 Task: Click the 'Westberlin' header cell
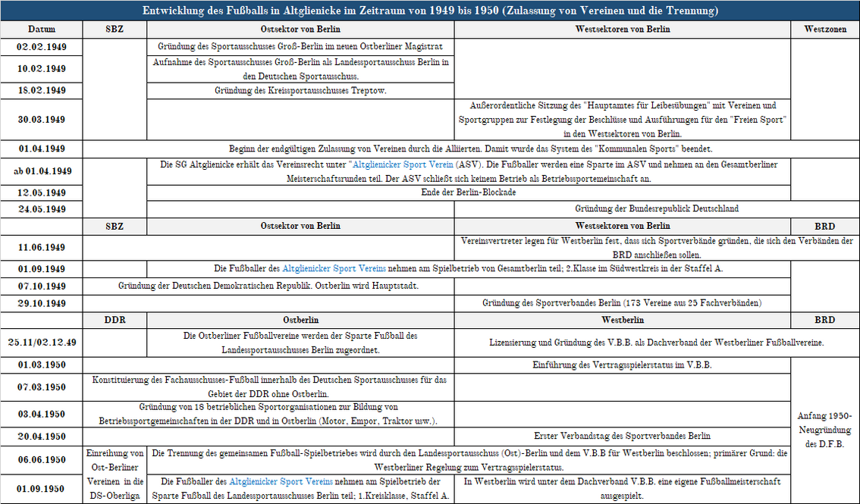click(623, 320)
